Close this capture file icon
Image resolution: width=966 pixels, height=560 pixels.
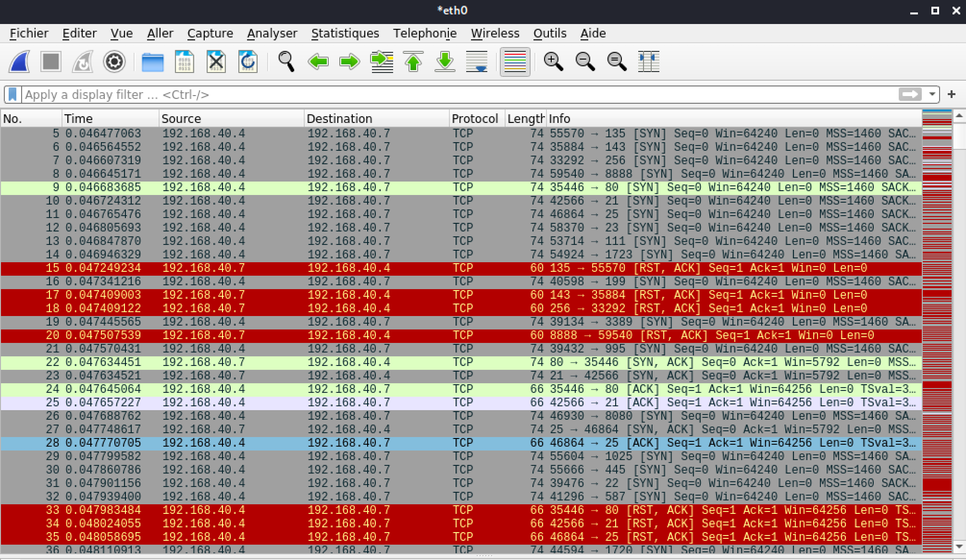[216, 62]
